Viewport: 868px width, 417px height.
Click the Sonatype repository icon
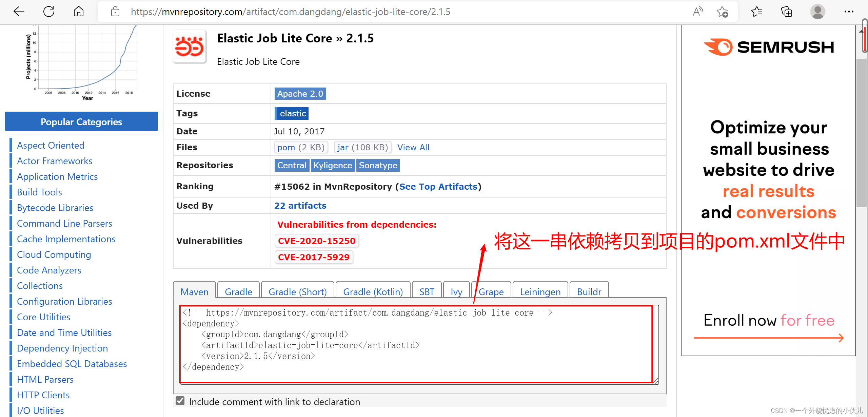[378, 166]
